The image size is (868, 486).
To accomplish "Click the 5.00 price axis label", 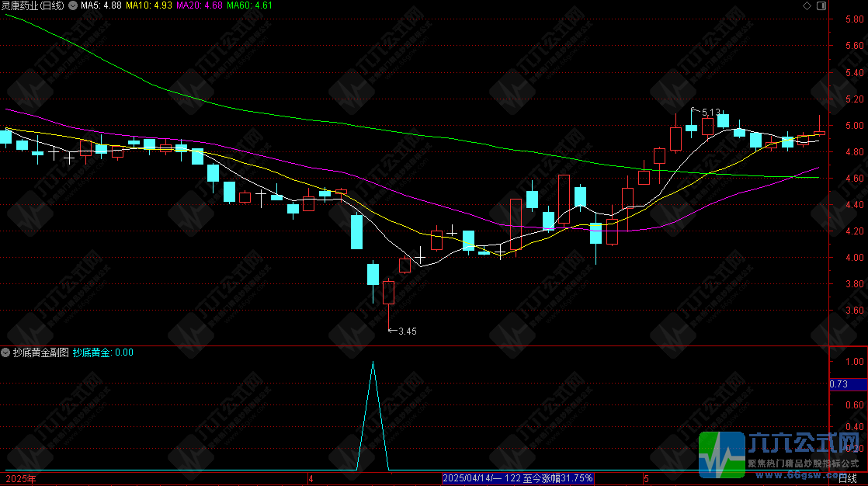I will point(854,126).
